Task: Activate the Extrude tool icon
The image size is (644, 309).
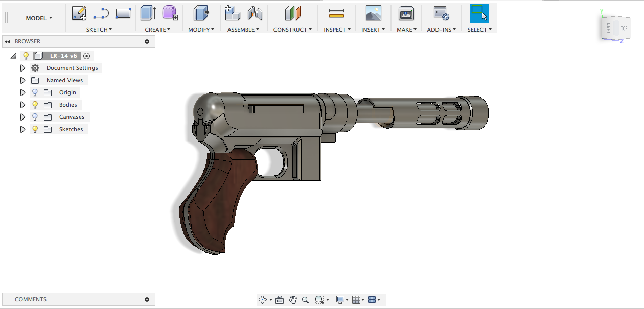Action: [148, 13]
